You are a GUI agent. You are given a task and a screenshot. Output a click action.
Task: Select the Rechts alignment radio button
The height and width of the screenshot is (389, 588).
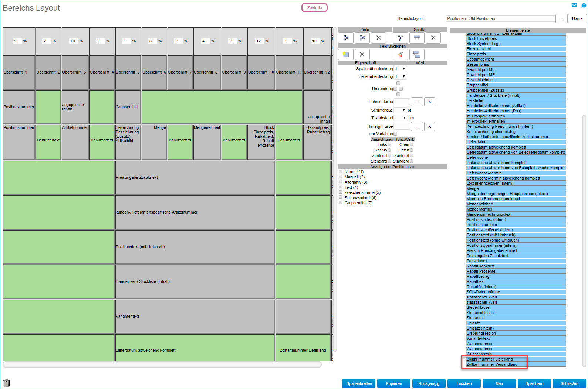point(389,150)
